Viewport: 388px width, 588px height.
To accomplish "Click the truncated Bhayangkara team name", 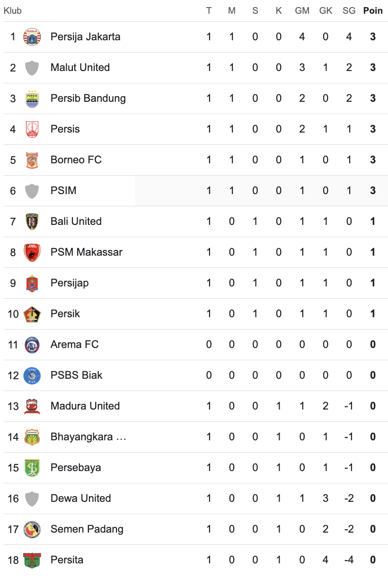I will point(88,437).
